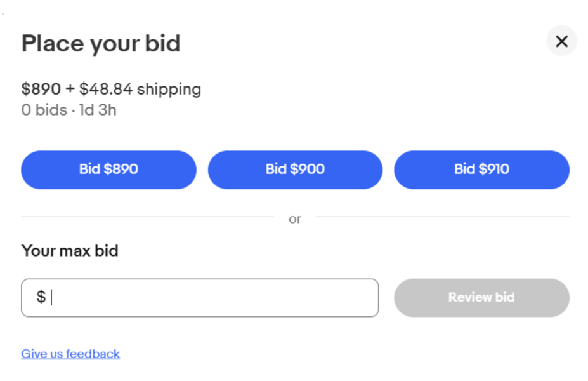Bid the highest suggested amount $910
The height and width of the screenshot is (381, 588).
click(x=481, y=170)
